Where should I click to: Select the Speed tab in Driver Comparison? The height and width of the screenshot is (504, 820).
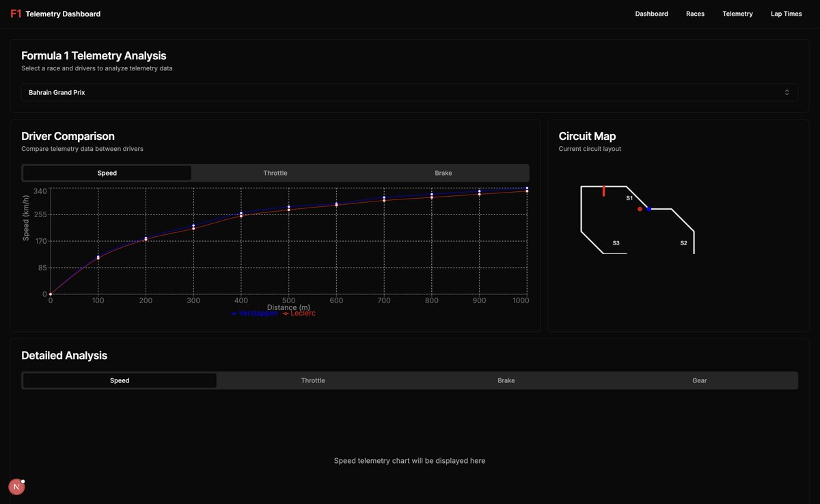click(107, 173)
